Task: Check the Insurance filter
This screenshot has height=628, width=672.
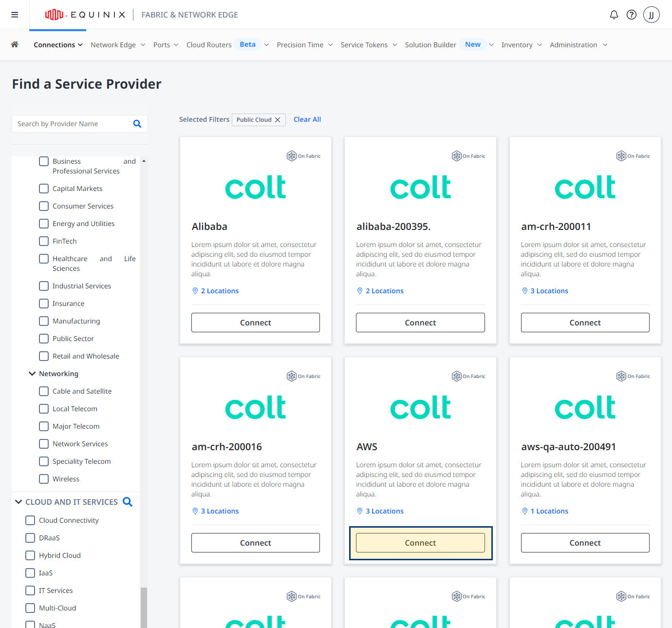Action: click(44, 304)
